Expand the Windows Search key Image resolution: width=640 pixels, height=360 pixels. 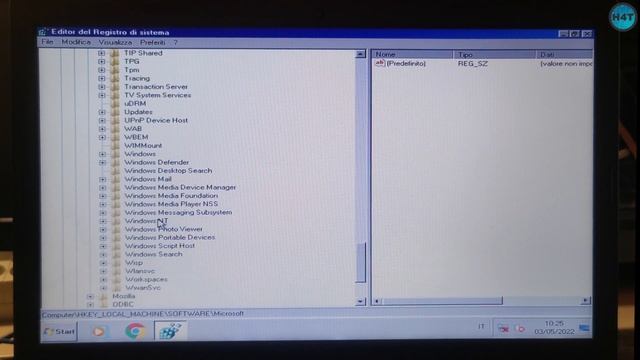103,255
